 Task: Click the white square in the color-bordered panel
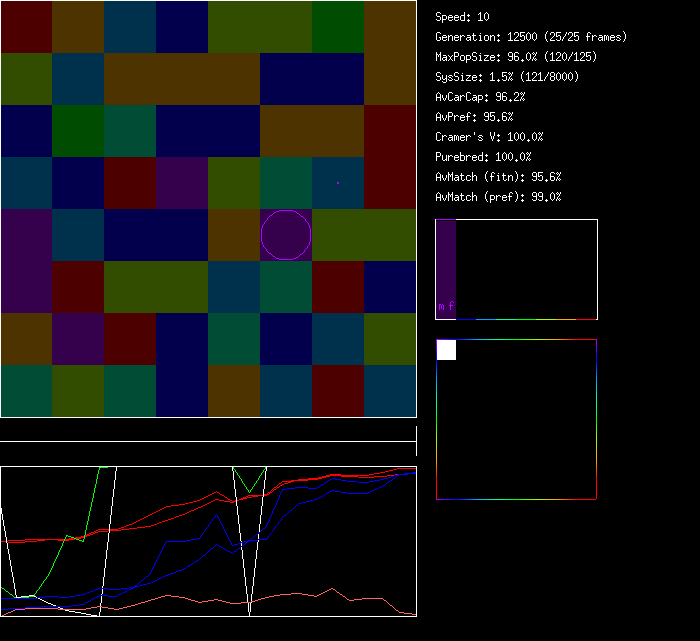446,350
